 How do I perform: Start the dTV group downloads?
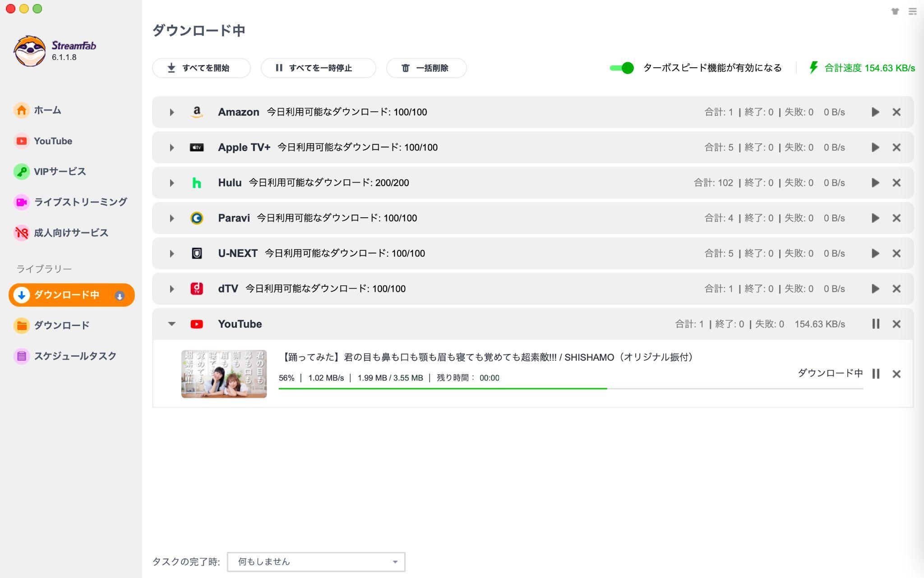point(875,289)
